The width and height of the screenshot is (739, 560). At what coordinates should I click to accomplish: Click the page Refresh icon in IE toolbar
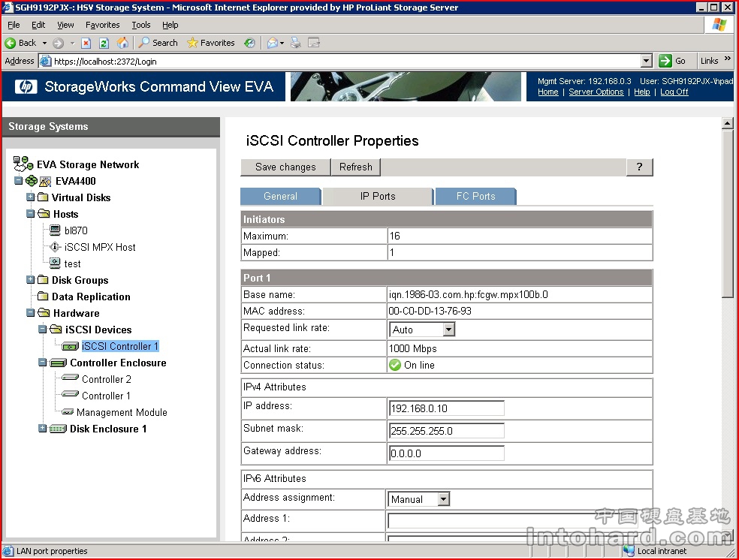(104, 44)
